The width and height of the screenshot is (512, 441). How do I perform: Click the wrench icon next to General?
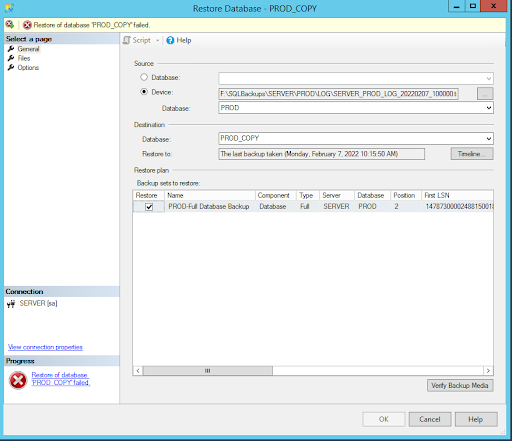point(11,49)
